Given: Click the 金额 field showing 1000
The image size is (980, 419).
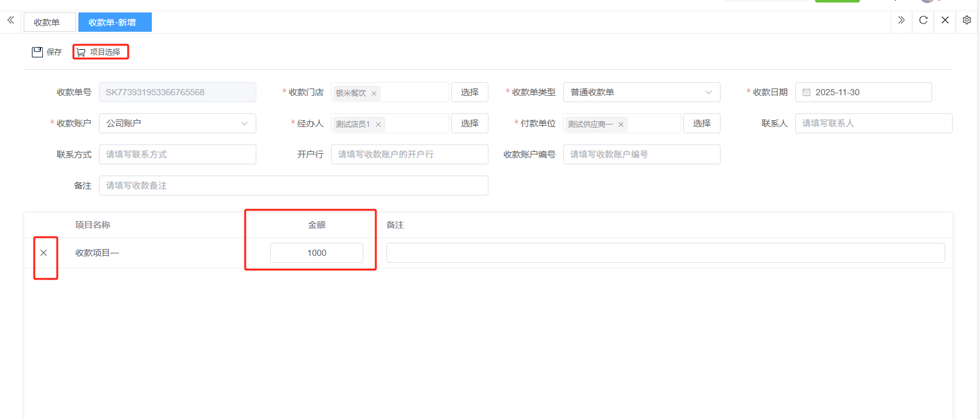Looking at the screenshot, I should [316, 253].
